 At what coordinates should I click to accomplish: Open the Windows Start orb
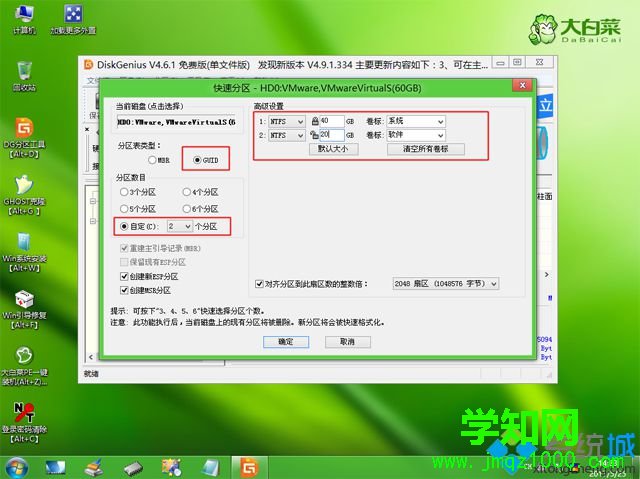pos(16,468)
